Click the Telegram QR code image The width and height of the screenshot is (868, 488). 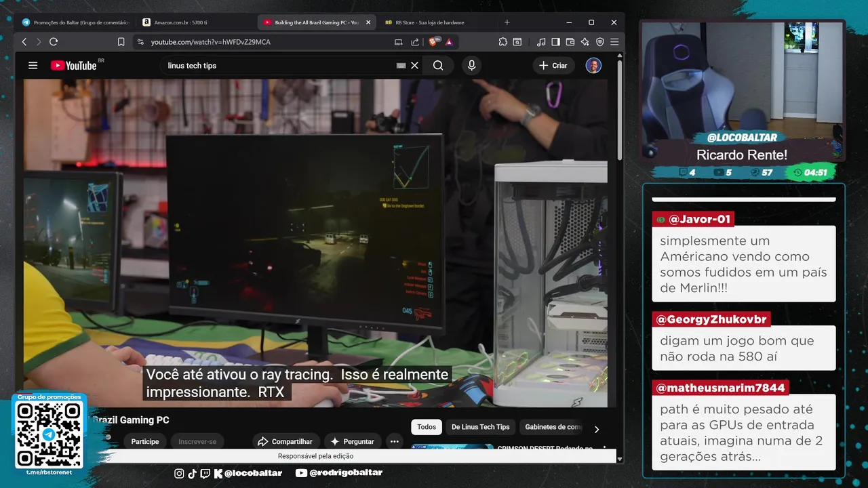coord(49,434)
